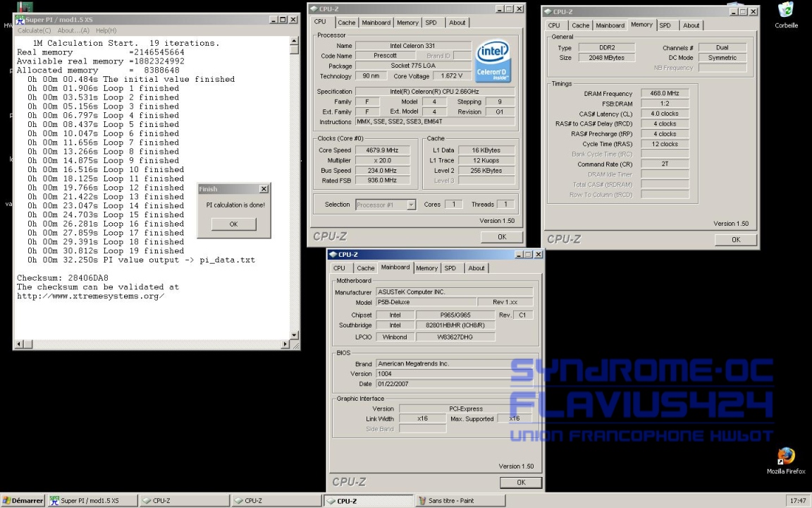Switch to Sans titre - Paint taskbar button

460,501
